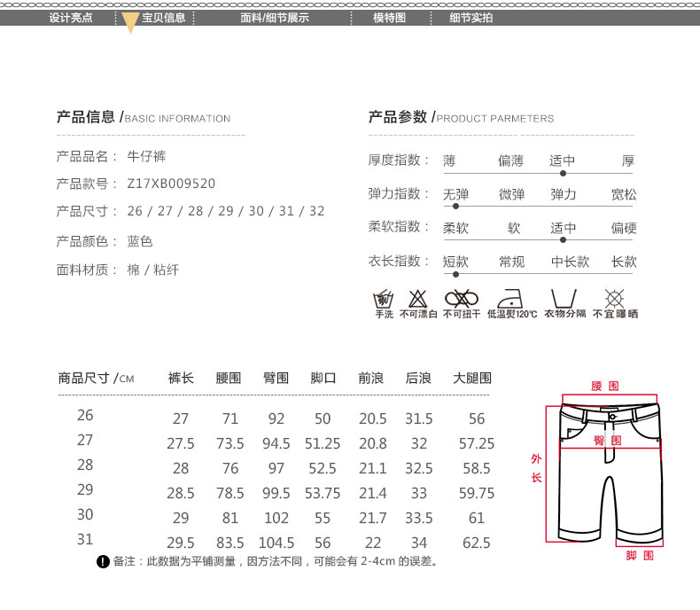The width and height of the screenshot is (700, 610).
Task: Click the separate laundry (衣物分隔) icon
Action: tap(564, 298)
